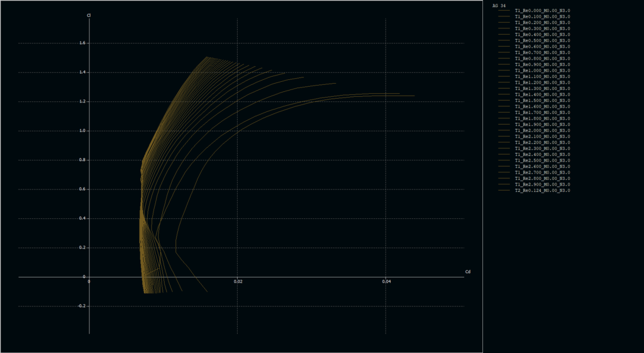Screen dimensions: 644x353
Task: Select legend entry T1_Re2.000_M0.00_N3.0
Action: 542,130
